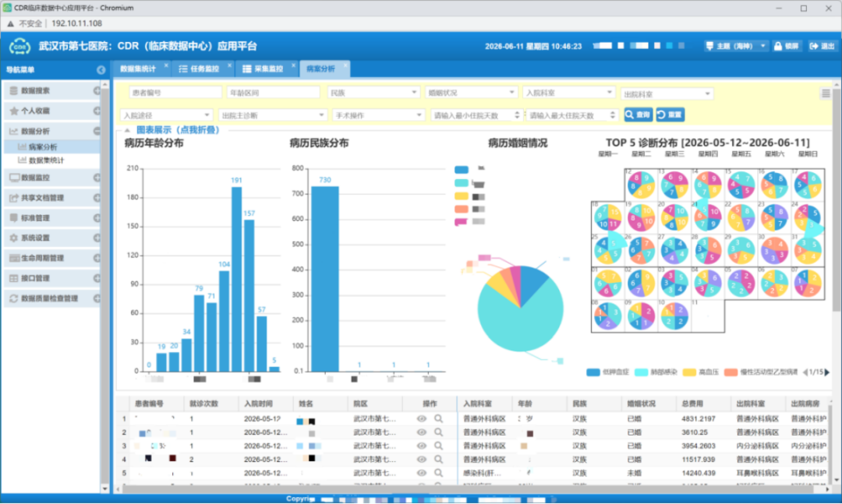Close the 采集监控 tab
Image resolution: width=842 pixels, height=504 pixels.
tap(293, 65)
